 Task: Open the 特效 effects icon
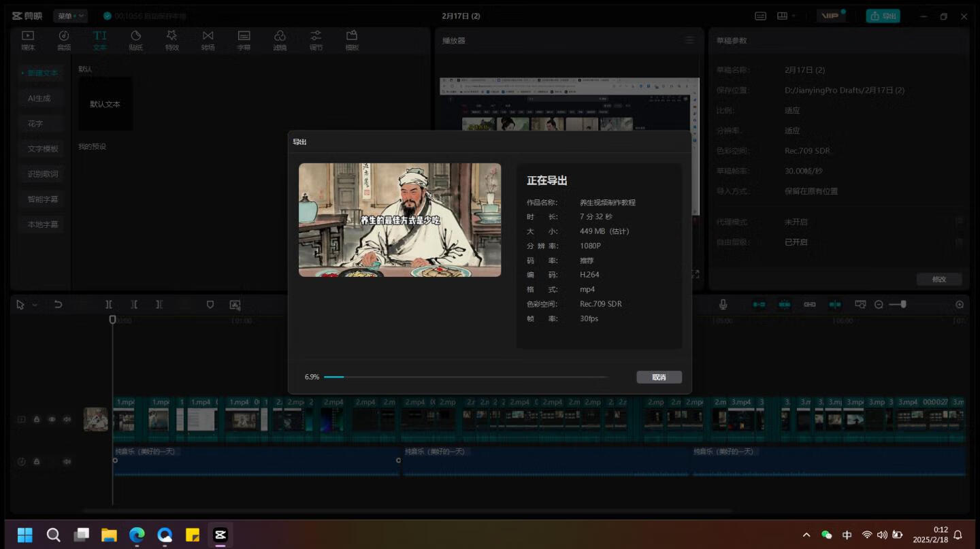pyautogui.click(x=171, y=40)
